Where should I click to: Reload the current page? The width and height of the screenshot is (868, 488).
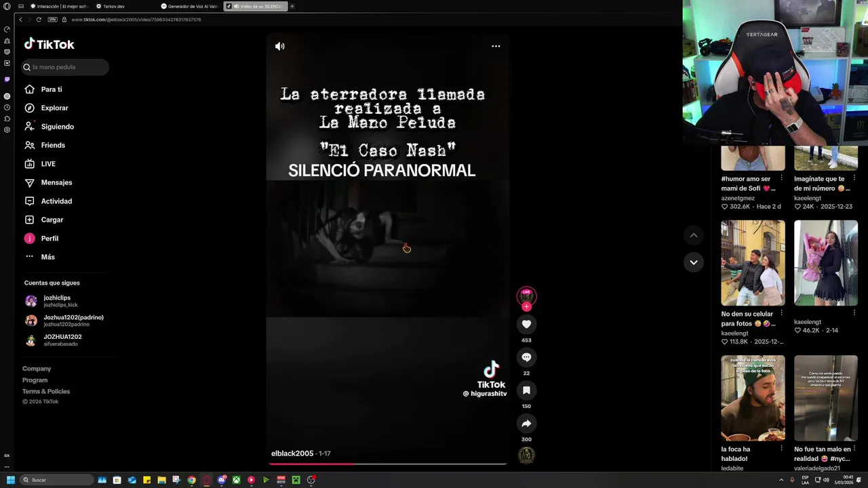tap(39, 20)
